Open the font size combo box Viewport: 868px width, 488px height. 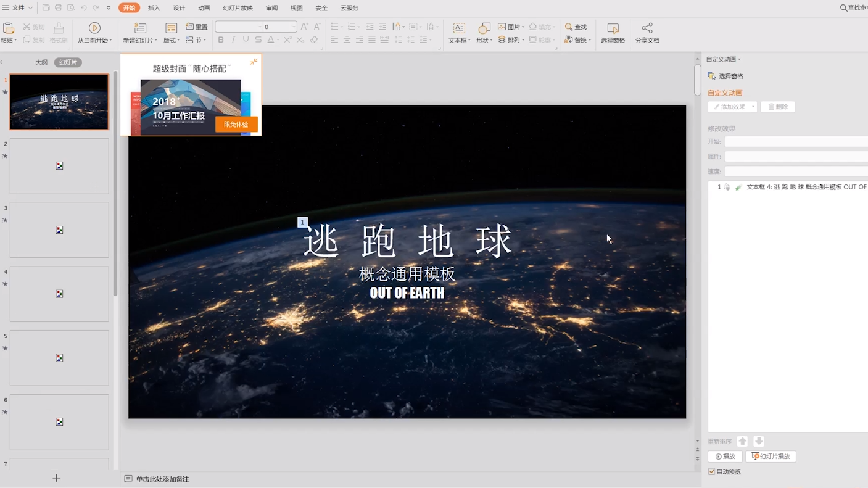279,27
